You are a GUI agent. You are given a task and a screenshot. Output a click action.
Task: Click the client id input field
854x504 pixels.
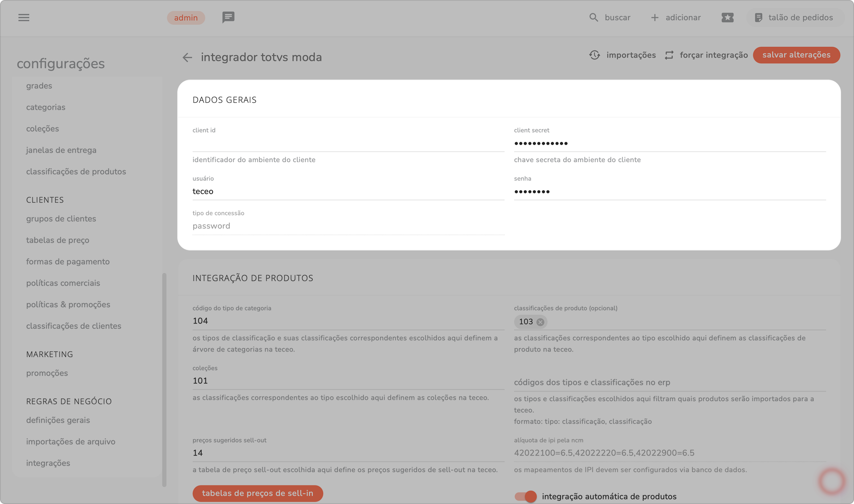[348, 143]
